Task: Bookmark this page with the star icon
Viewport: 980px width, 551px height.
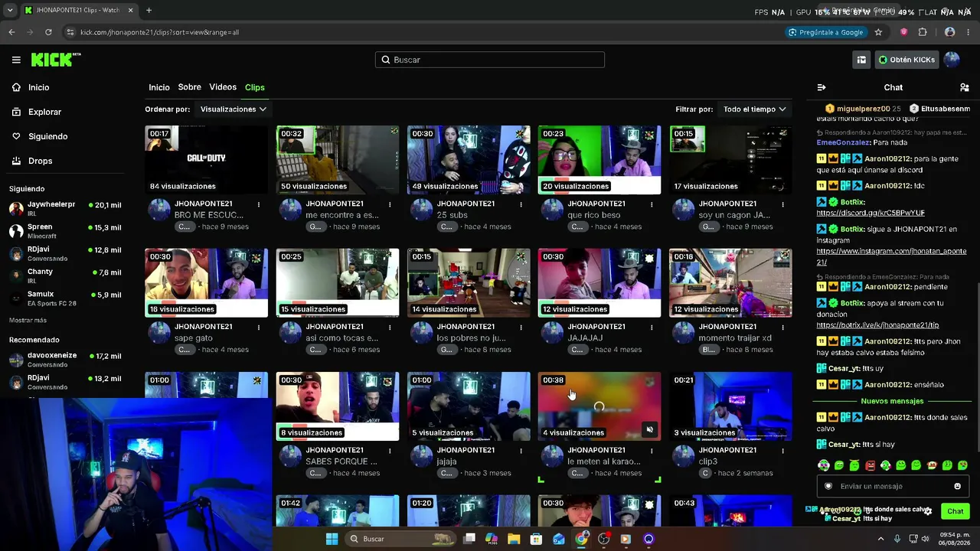Action: pyautogui.click(x=878, y=32)
